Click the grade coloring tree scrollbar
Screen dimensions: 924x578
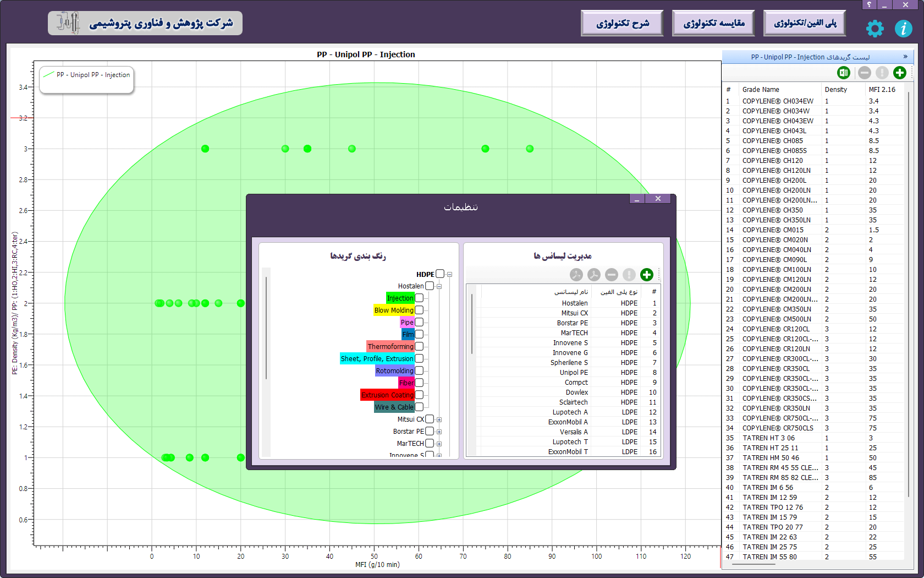tap(266, 328)
